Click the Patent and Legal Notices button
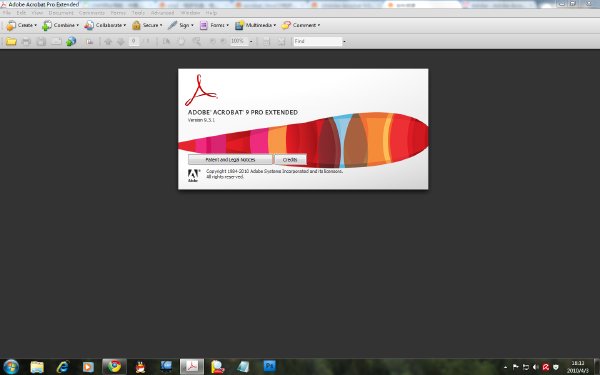Screen dimensions: 600x375 (230, 160)
